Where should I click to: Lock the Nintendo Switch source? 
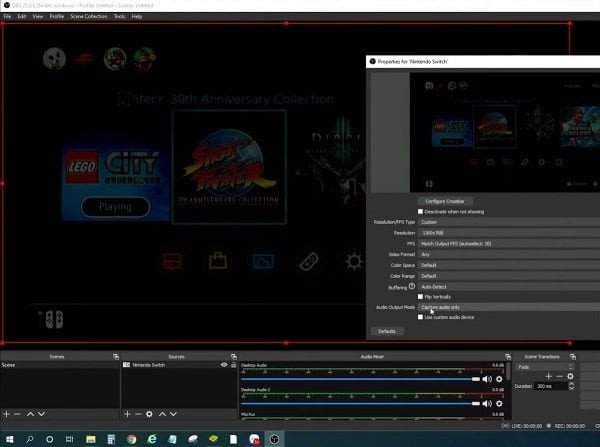(x=233, y=365)
